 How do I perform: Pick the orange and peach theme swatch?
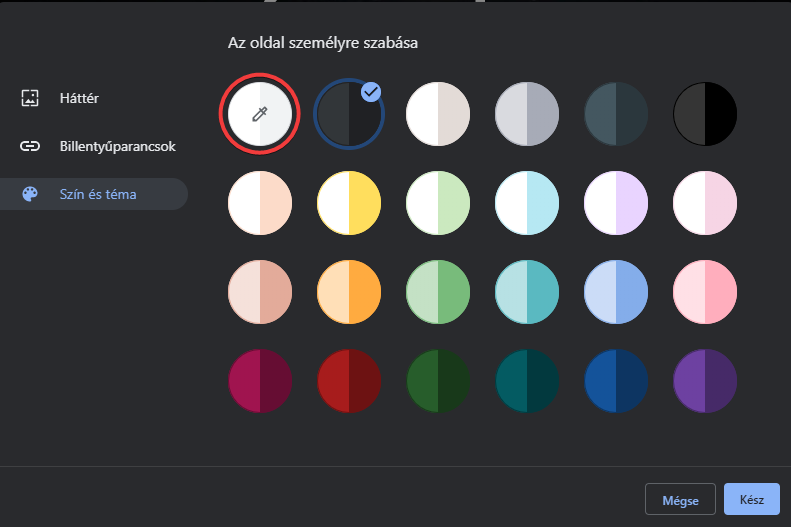coord(349,292)
